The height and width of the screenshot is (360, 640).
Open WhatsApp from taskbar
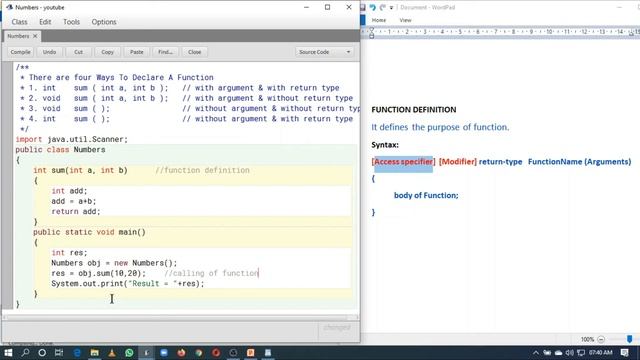[x=129, y=352]
